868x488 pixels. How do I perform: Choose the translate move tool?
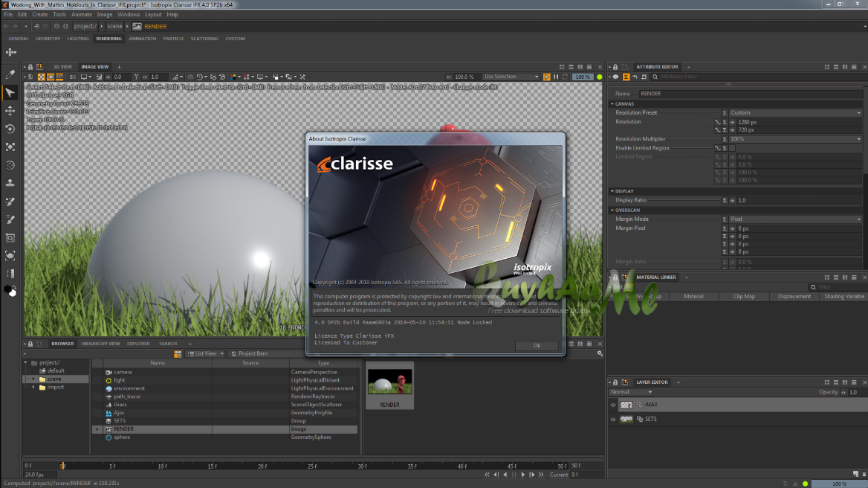tap(10, 111)
